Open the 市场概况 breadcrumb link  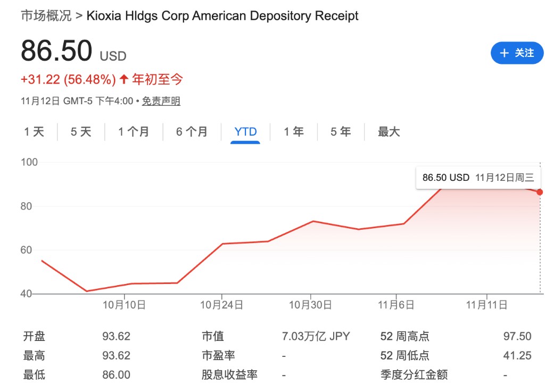tap(46, 16)
